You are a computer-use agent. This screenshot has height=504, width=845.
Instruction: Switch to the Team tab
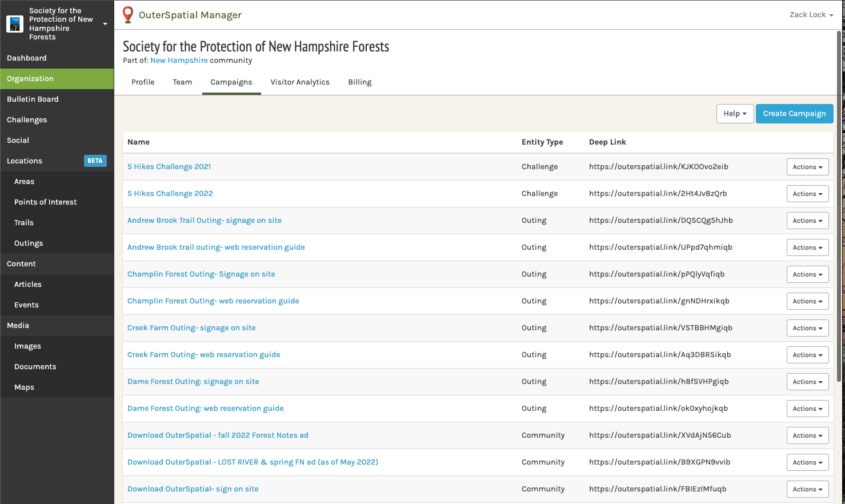182,82
